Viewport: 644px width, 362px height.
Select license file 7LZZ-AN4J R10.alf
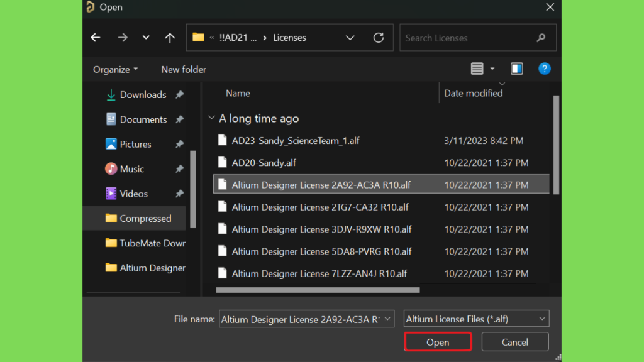point(319,274)
